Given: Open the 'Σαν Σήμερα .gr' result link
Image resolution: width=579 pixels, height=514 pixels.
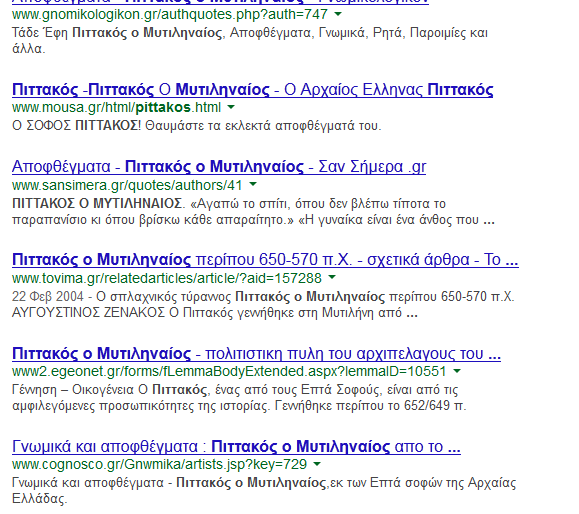Looking at the screenshot, I should pyautogui.click(x=219, y=167).
